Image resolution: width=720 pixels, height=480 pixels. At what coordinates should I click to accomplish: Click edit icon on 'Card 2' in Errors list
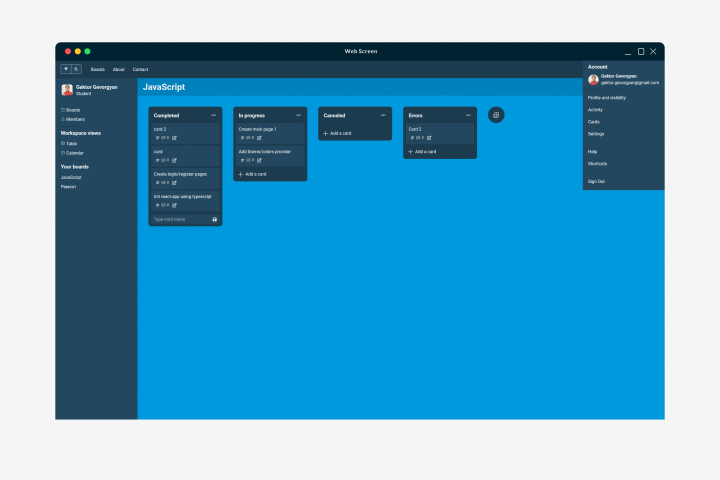429,138
